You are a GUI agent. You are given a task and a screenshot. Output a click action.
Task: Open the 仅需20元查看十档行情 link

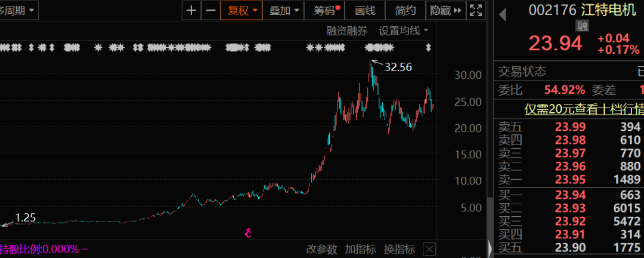[x=583, y=109]
